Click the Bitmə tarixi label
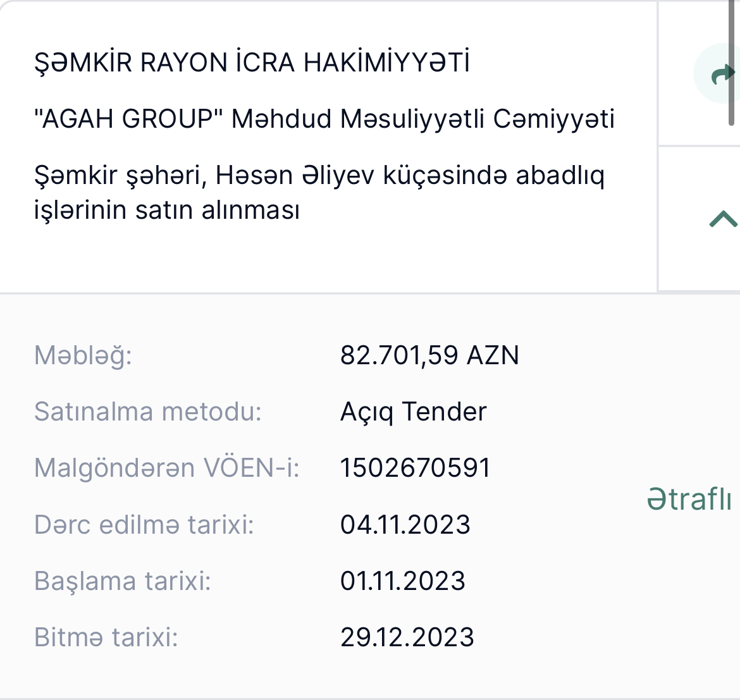The width and height of the screenshot is (740, 700). pyautogui.click(x=106, y=637)
